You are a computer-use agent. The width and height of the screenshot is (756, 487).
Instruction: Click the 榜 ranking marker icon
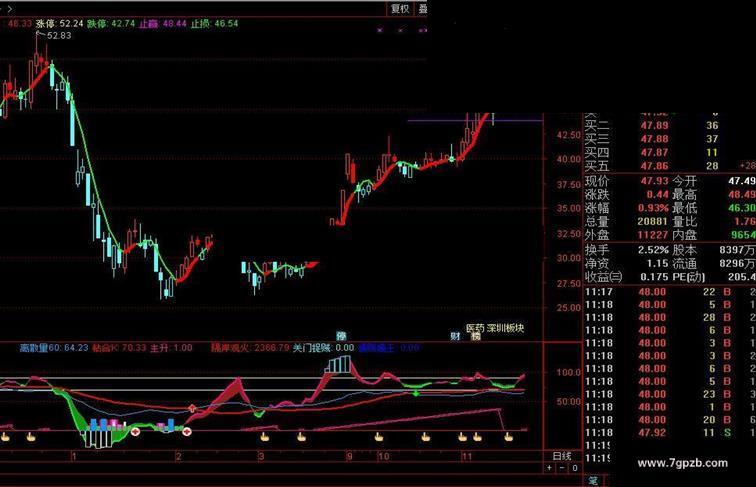click(x=476, y=337)
